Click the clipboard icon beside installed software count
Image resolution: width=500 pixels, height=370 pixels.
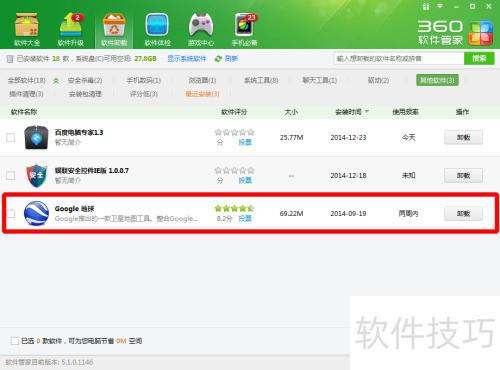coord(10,59)
